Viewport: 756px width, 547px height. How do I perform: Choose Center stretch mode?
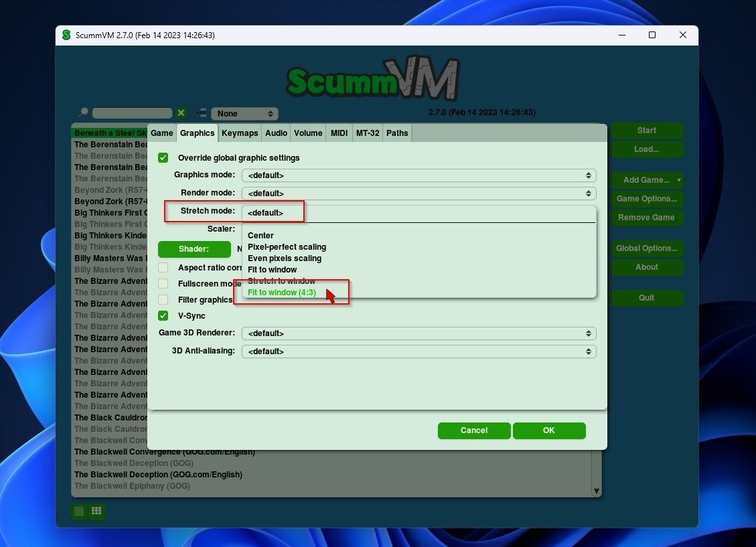click(x=260, y=236)
